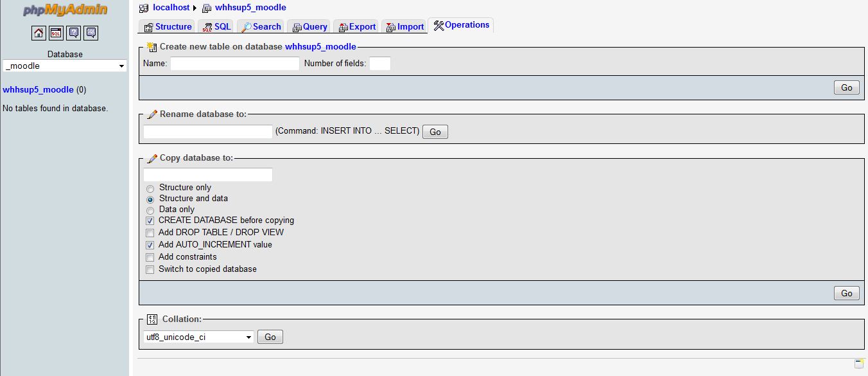
Task: Click whhsup5_moodle link in left sidebar
Action: tap(38, 90)
